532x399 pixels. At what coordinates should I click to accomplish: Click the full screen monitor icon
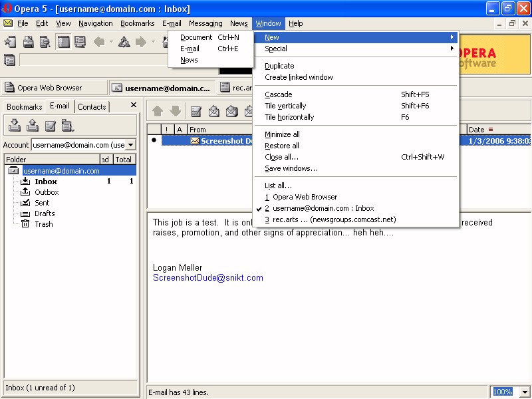(80, 42)
